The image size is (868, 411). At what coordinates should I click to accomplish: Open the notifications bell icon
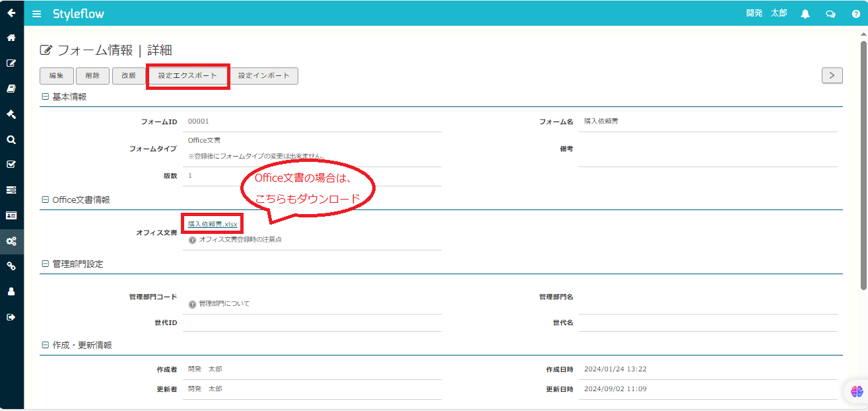click(x=805, y=14)
